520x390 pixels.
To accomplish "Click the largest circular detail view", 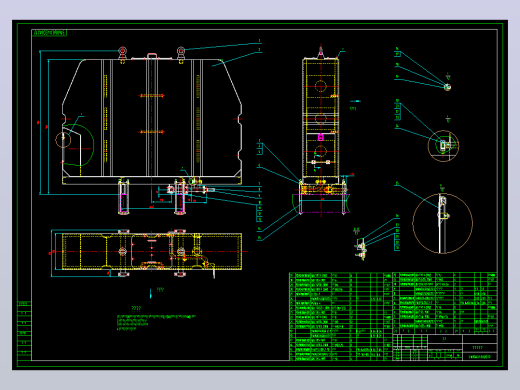I will click(x=442, y=223).
